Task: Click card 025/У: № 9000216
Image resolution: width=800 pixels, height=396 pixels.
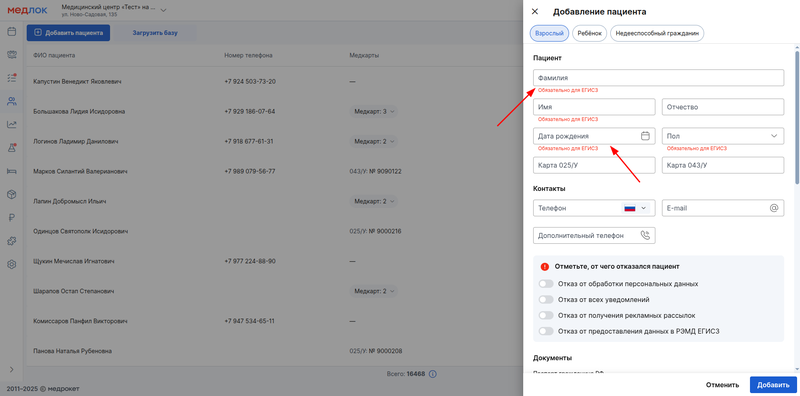Action: pos(375,231)
